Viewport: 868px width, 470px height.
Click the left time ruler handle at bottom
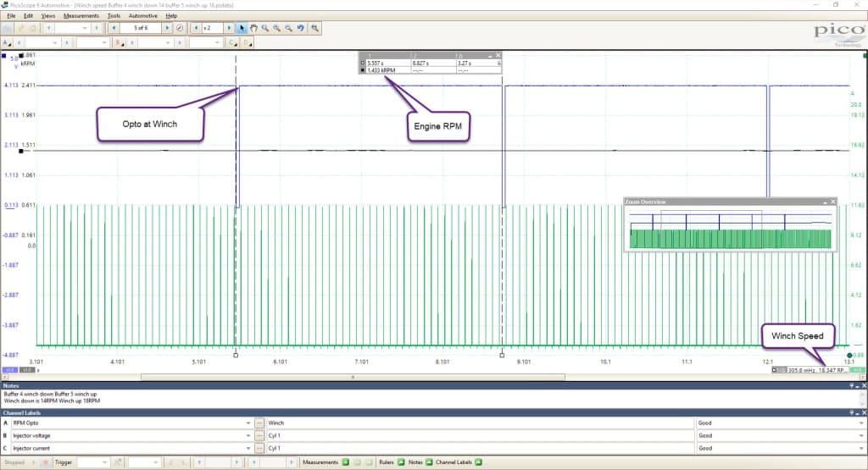(236, 355)
